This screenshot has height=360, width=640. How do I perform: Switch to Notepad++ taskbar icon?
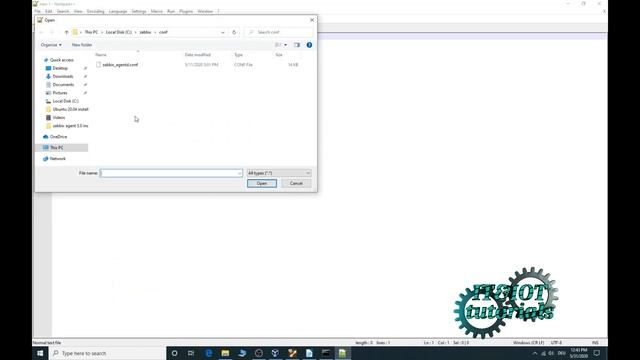pyautogui.click(x=342, y=353)
